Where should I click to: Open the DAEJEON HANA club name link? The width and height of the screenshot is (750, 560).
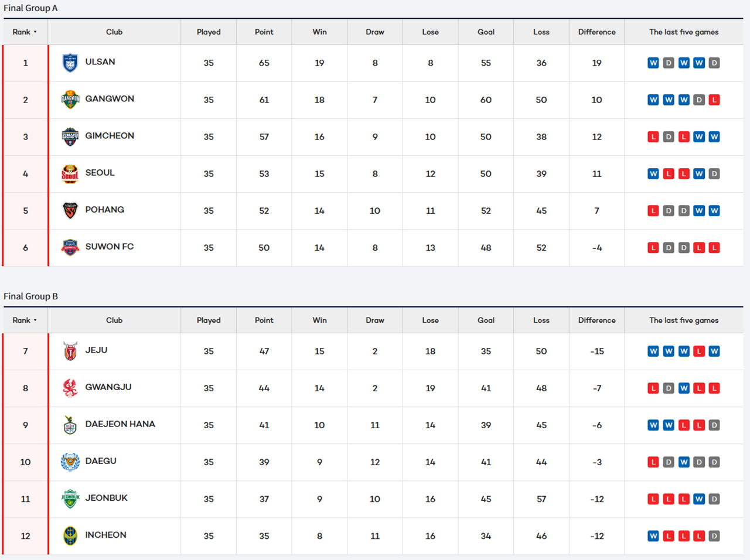click(x=120, y=424)
